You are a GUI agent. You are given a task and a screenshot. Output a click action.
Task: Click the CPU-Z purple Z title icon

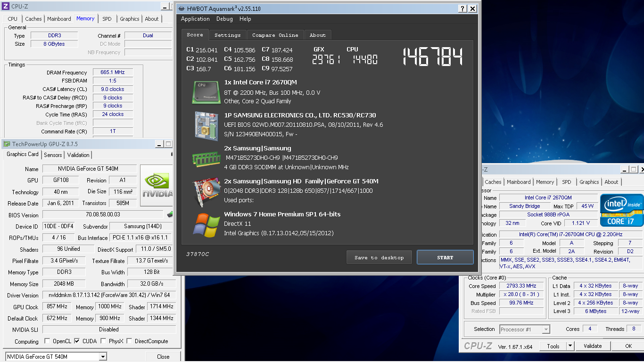point(5,6)
